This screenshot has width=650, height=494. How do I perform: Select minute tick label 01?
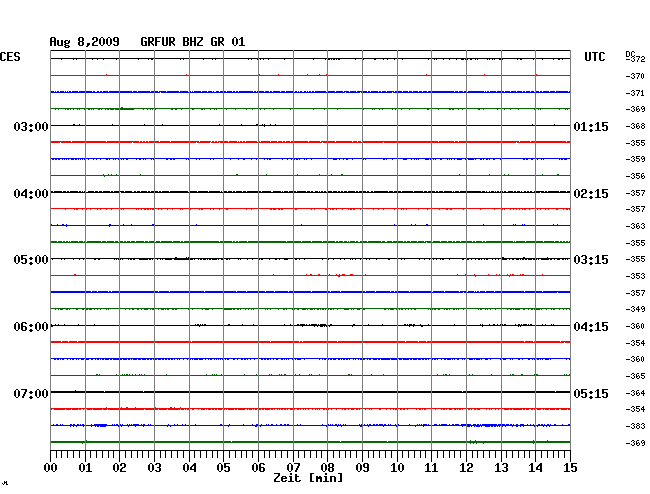[x=85, y=468]
